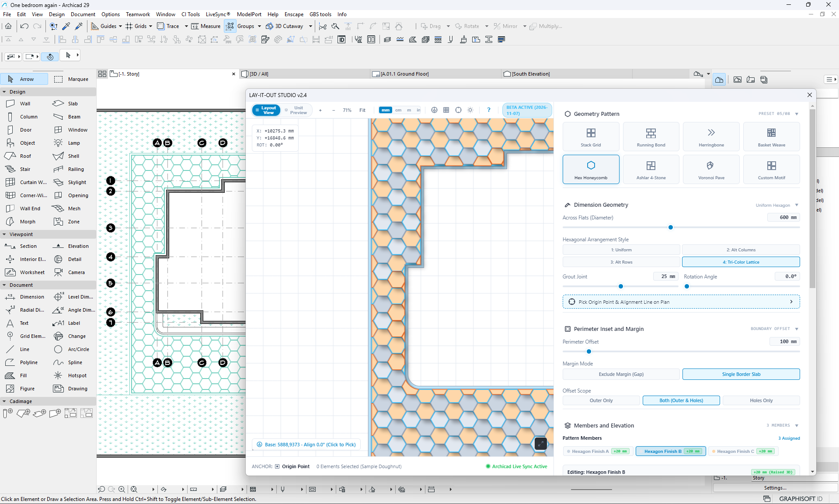Collapse the Document toolbox section

click(4, 285)
